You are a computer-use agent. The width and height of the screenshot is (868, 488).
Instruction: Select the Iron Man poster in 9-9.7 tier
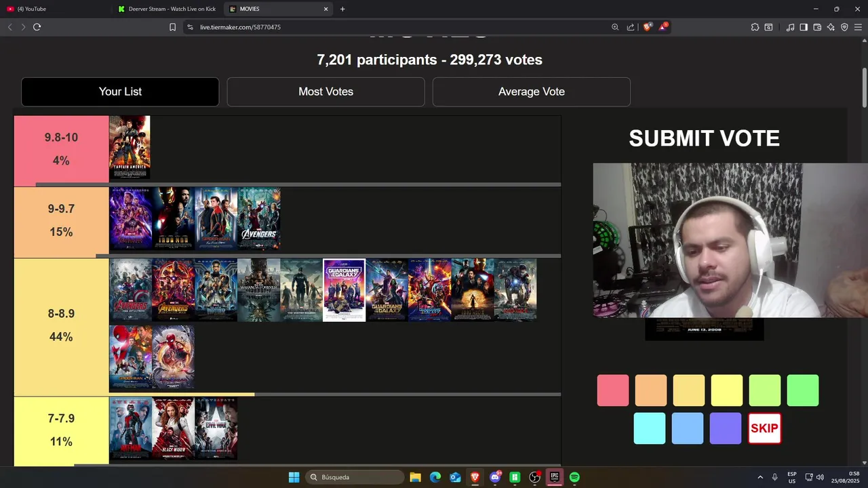point(173,218)
